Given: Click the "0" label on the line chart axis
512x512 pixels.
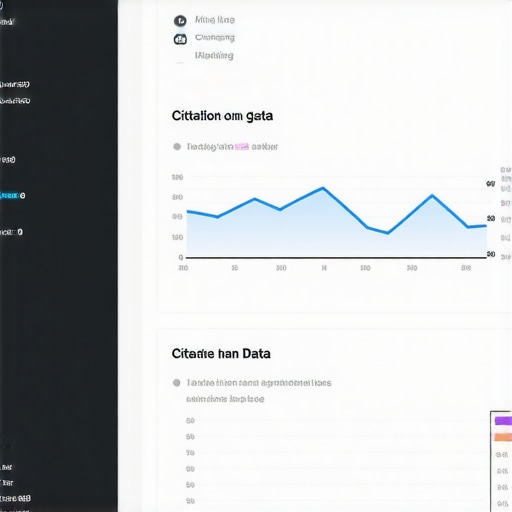Looking at the screenshot, I should 181,257.
